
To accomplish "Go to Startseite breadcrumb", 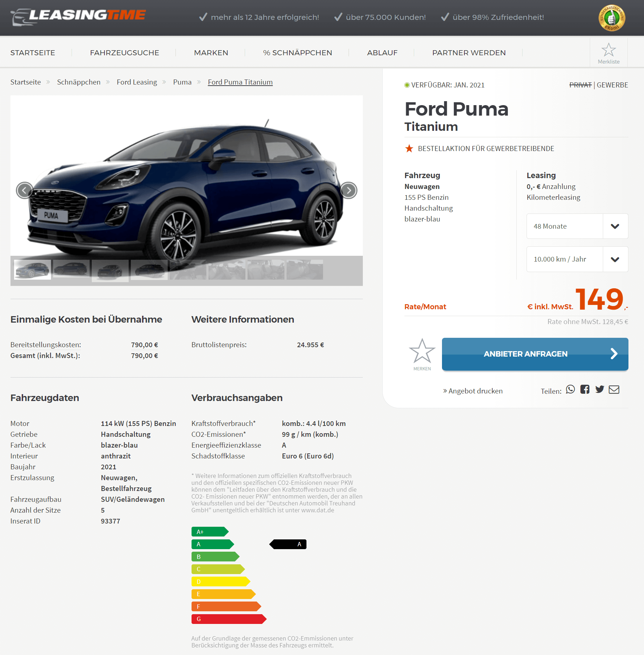I will [25, 82].
